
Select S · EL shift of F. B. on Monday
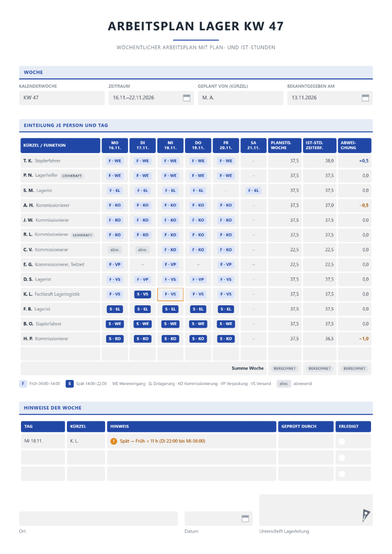pos(115,309)
